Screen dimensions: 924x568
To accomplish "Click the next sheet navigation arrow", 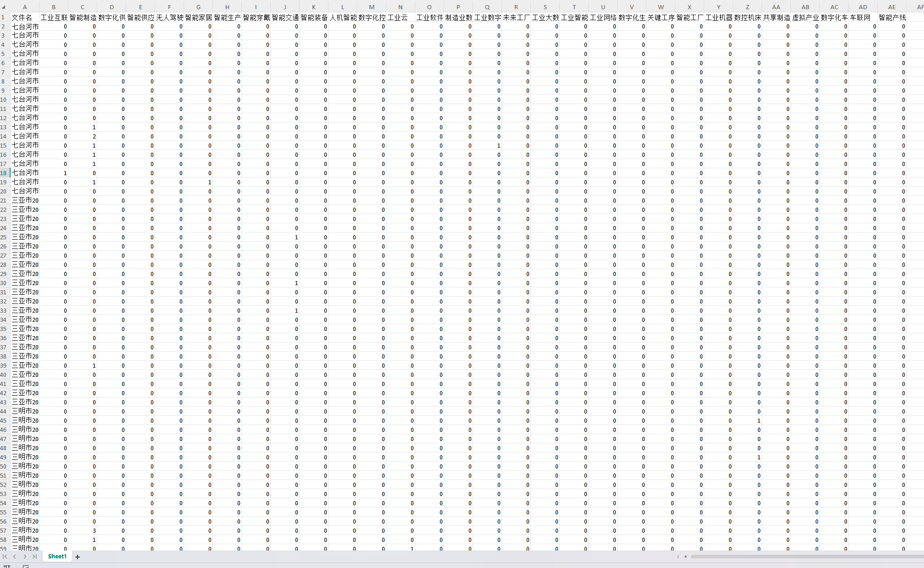I will (25, 557).
